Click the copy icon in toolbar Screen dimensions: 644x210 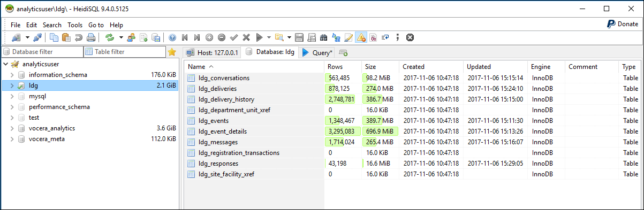[x=54, y=37]
